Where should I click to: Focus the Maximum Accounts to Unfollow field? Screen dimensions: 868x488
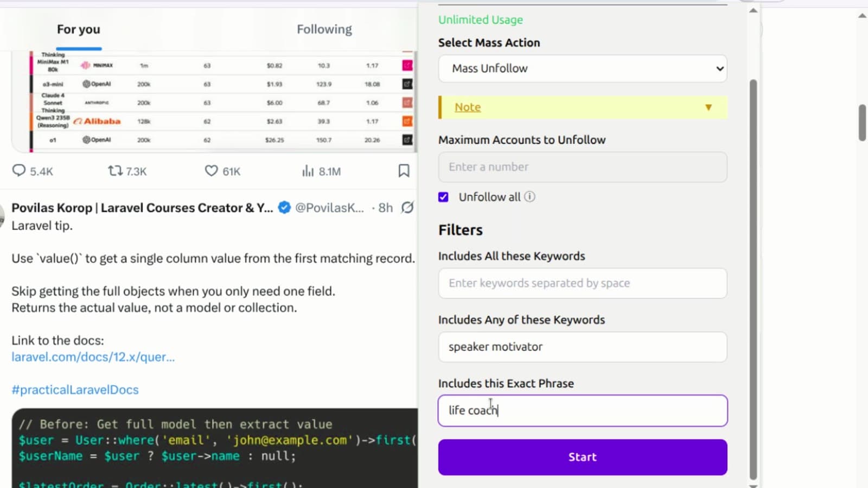[x=583, y=167]
